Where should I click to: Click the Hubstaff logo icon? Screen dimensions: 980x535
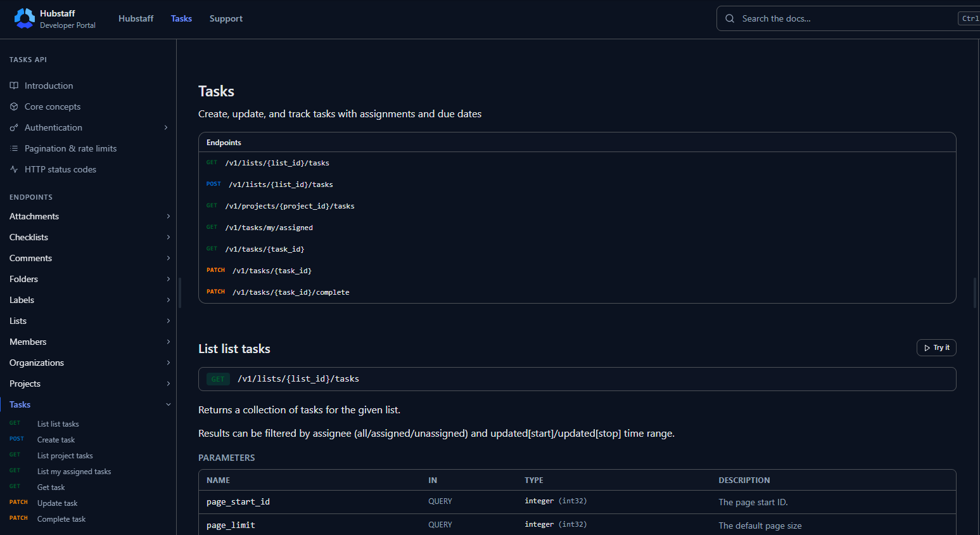click(25, 18)
